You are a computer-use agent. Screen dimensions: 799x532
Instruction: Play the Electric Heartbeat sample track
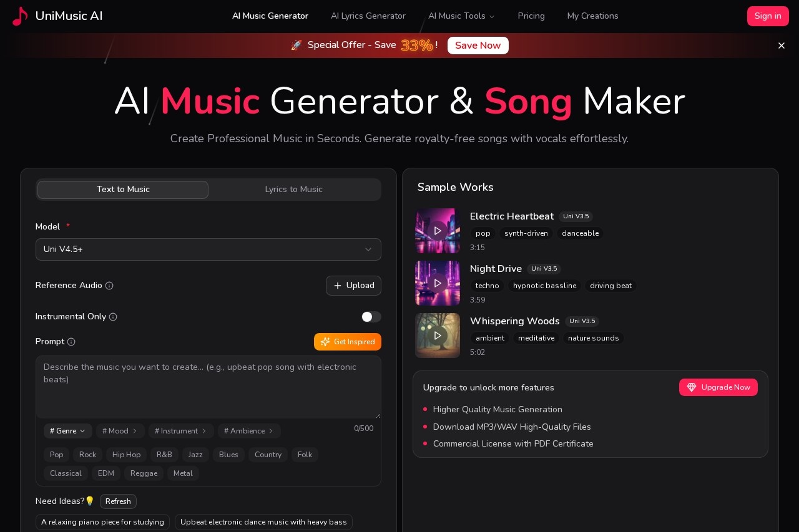coord(438,231)
